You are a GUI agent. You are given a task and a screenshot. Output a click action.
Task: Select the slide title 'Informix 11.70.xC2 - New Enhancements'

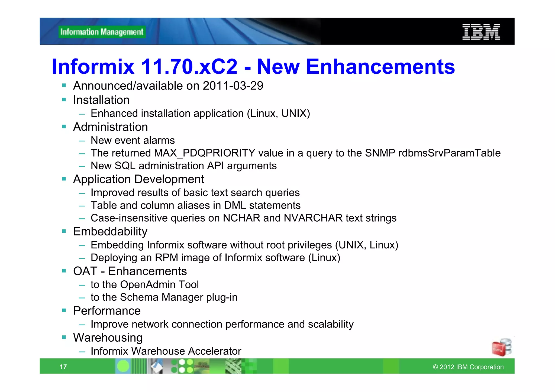[x=253, y=66]
